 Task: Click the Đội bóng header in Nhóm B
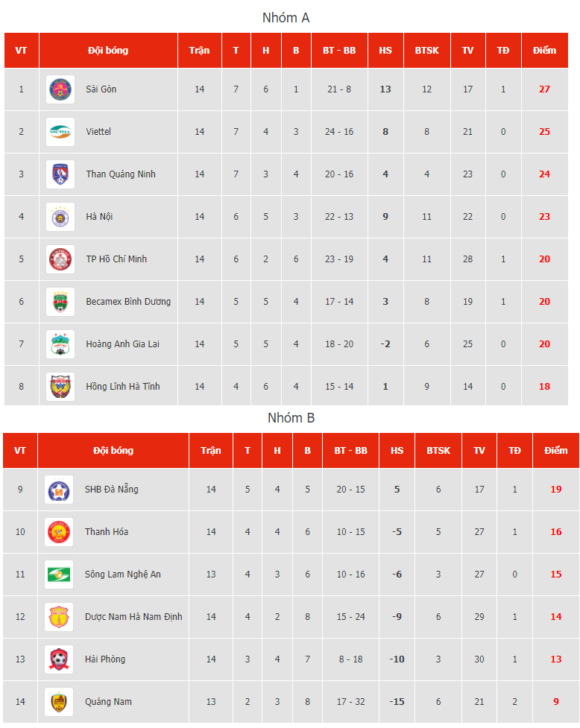pyautogui.click(x=113, y=450)
